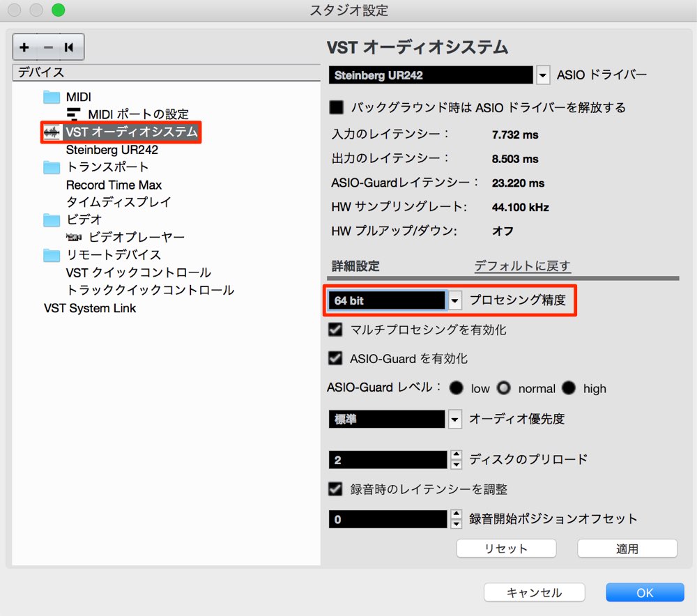Select VST オーディオシステム in device list
Screen dimensions: 697x616
(x=131, y=132)
